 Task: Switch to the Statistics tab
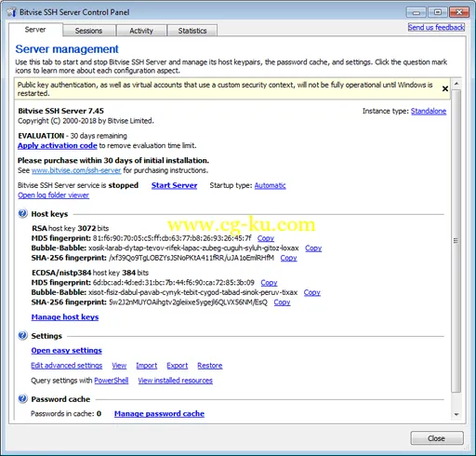192,31
